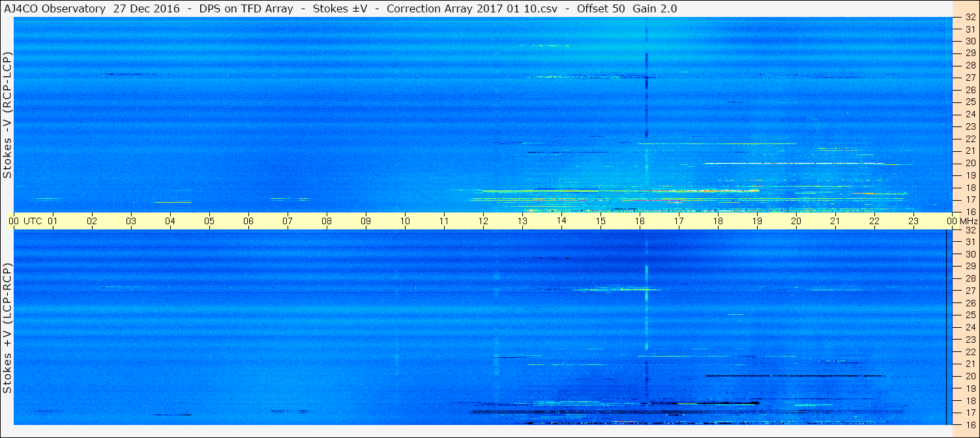980x438 pixels.
Task: Click the 16 MHz tick in lower panel
Action: click(x=970, y=424)
